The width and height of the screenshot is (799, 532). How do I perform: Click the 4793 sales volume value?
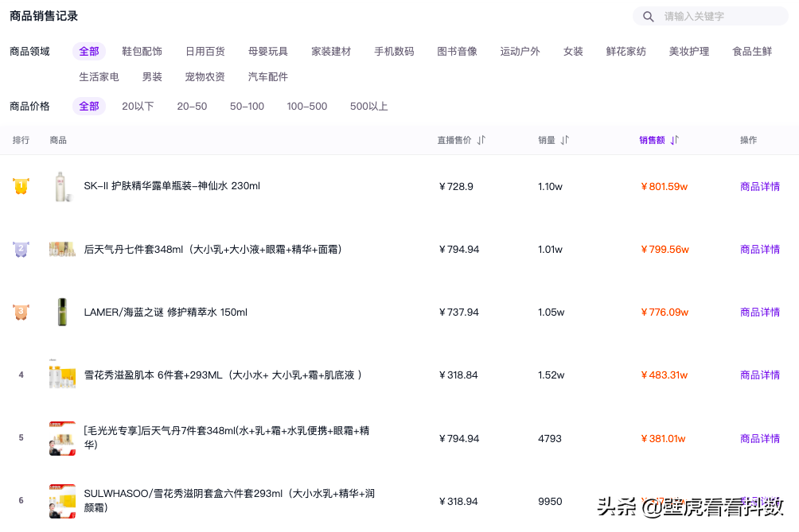(x=550, y=438)
